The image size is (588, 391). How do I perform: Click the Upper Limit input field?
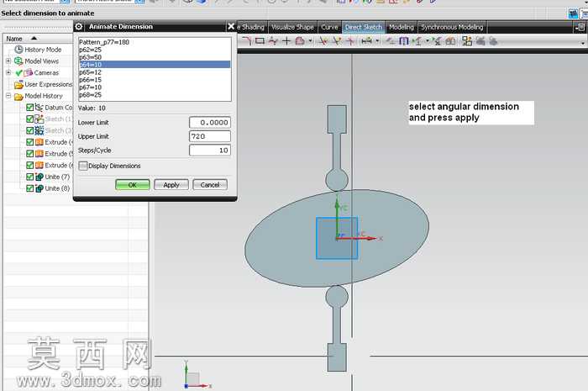coord(210,136)
